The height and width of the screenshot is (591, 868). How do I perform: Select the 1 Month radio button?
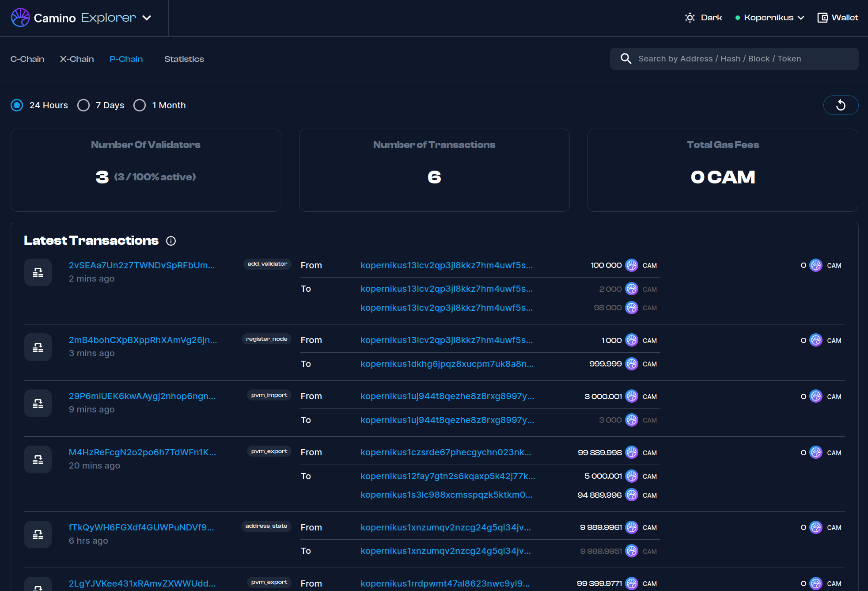coord(140,105)
